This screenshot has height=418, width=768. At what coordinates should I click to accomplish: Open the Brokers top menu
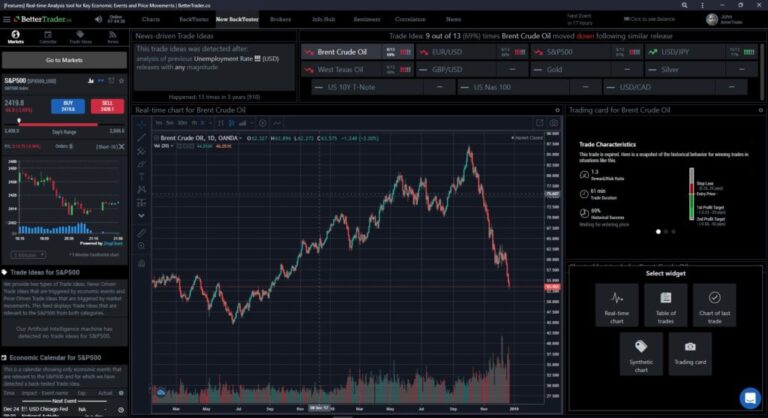click(x=281, y=20)
